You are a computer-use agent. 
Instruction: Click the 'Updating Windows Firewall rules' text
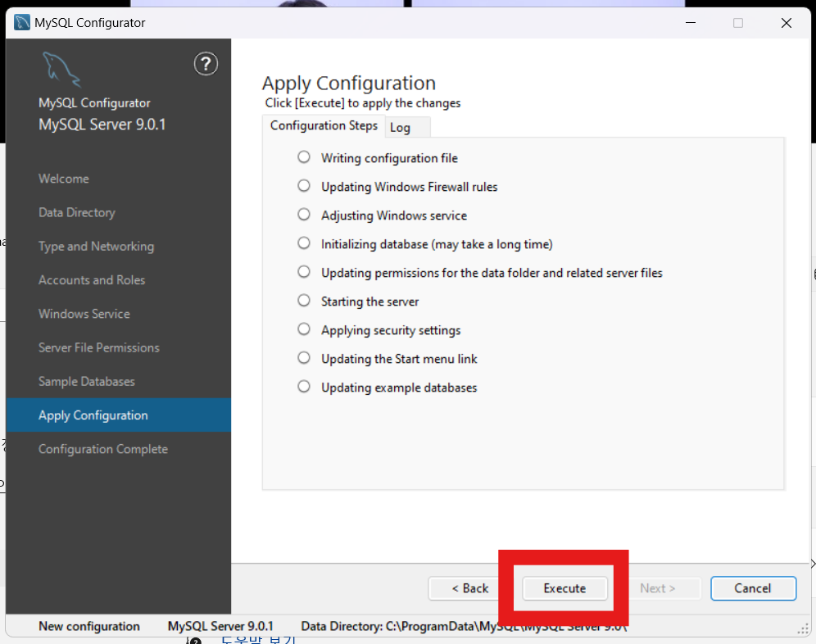409,187
